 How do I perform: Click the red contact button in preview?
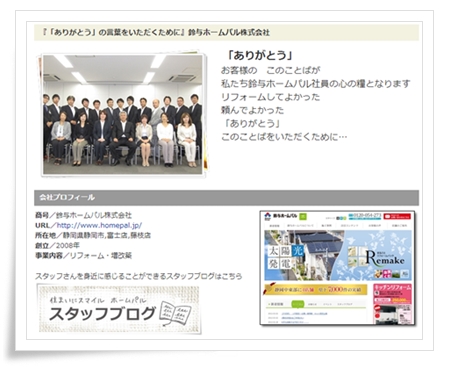[397, 216]
